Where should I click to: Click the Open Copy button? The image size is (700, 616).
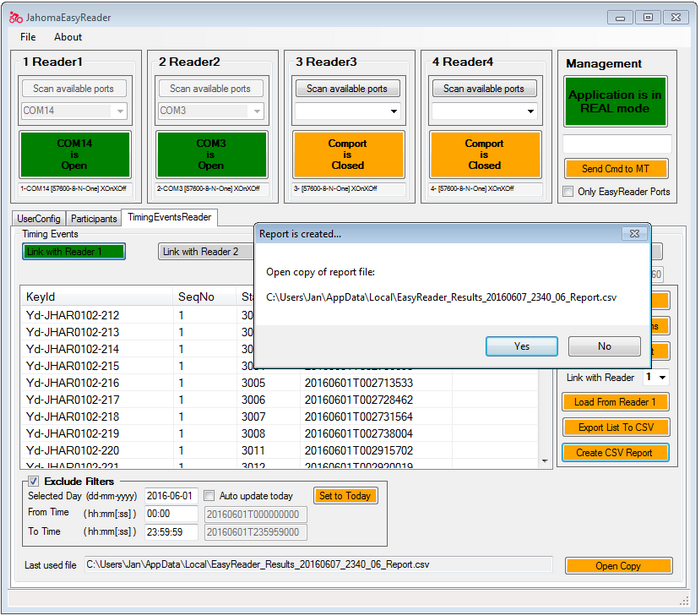tap(619, 566)
